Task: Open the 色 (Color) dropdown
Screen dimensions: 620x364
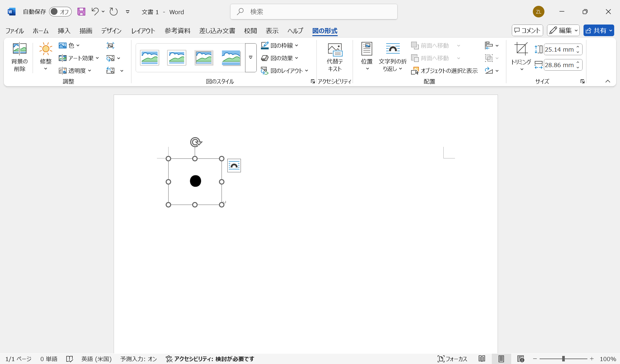Action: 69,45
